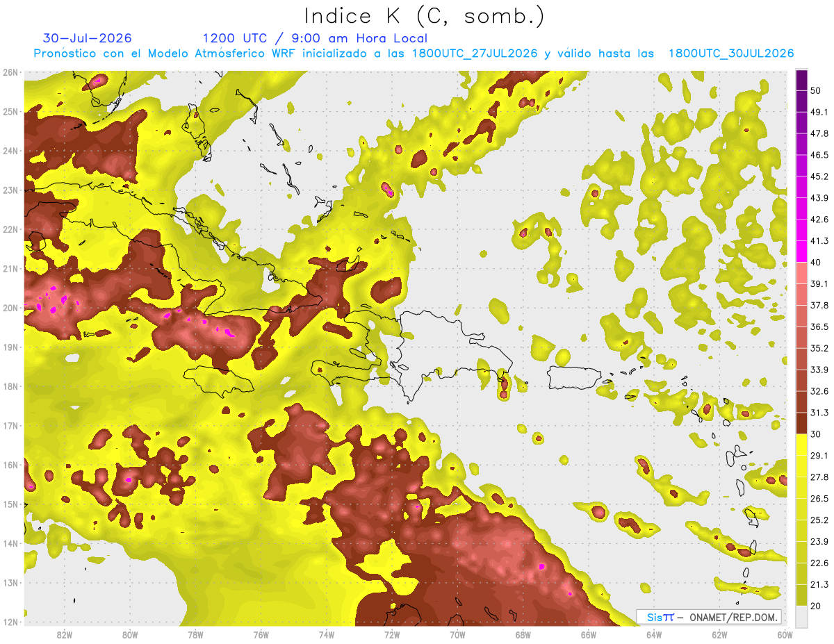Click the 14N latitude label

tap(10, 543)
